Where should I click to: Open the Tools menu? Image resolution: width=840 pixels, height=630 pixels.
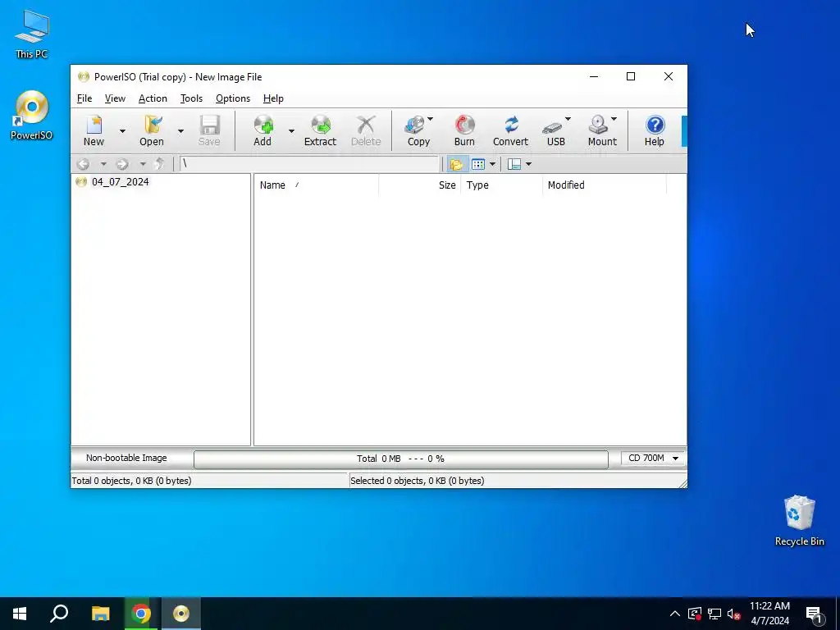pyautogui.click(x=191, y=98)
